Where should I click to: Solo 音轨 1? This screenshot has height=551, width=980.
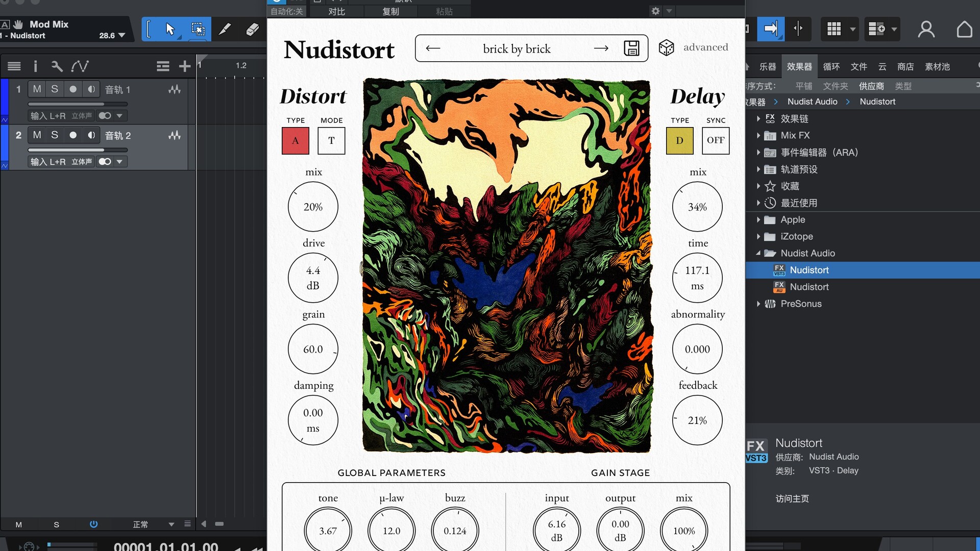(55, 89)
